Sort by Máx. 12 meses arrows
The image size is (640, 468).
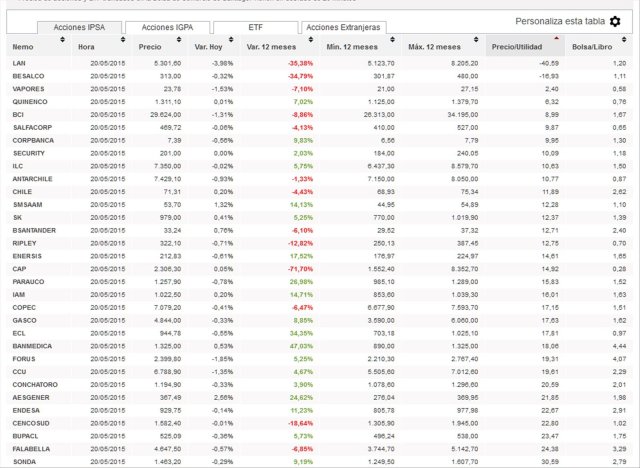476,40
